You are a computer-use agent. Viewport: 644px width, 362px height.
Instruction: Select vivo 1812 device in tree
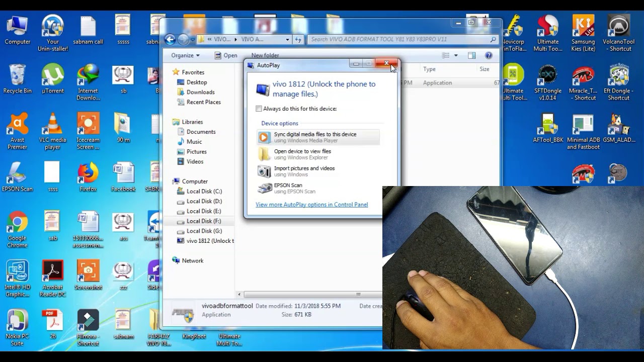[x=205, y=241]
